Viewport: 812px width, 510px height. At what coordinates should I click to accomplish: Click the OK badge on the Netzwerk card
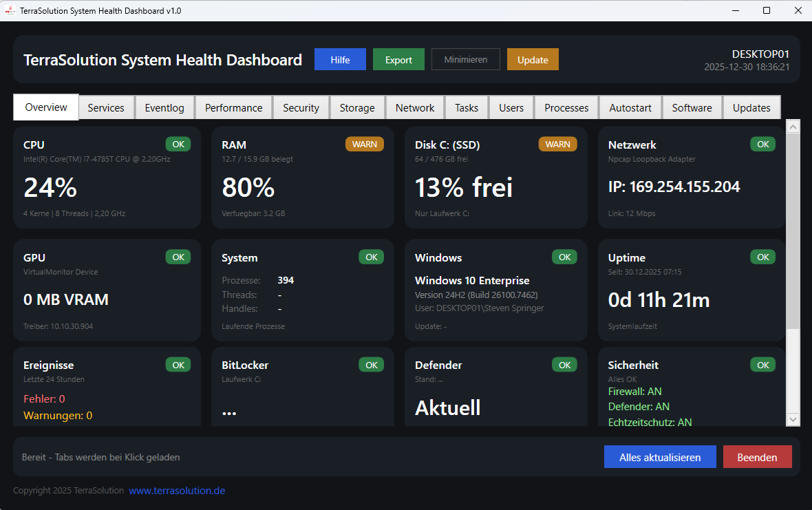[x=762, y=144]
